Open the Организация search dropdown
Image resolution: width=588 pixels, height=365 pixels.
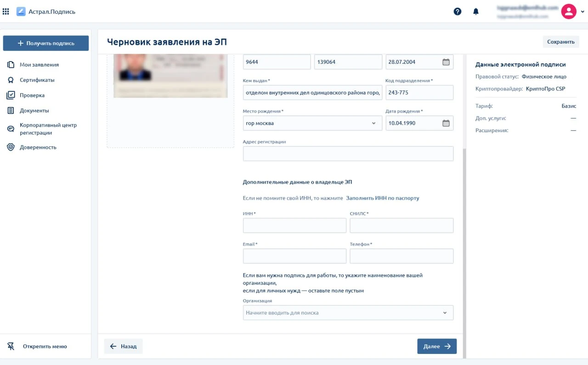coord(445,313)
